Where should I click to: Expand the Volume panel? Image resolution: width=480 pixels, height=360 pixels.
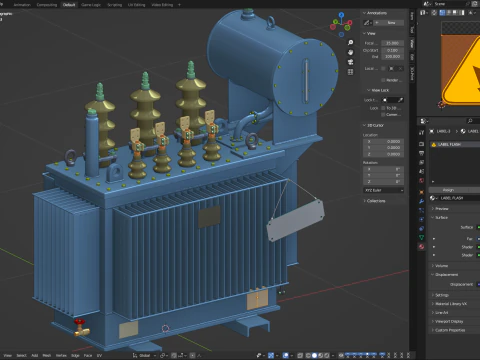click(x=440, y=266)
